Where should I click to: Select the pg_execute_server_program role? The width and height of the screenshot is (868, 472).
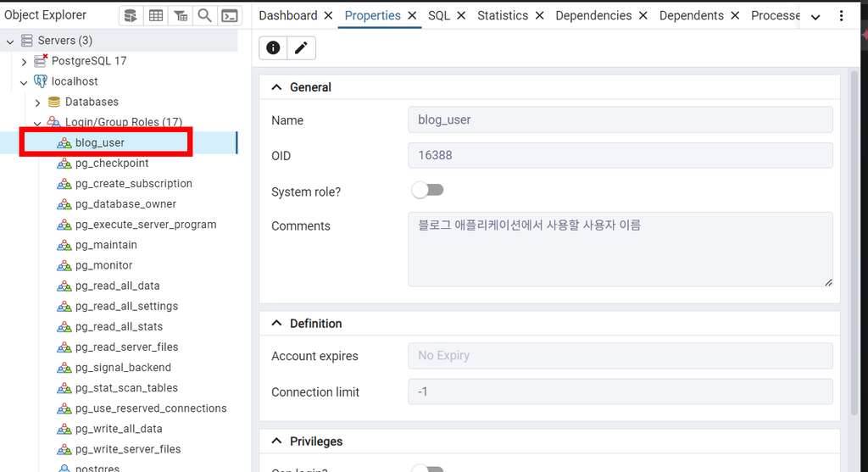[146, 225]
